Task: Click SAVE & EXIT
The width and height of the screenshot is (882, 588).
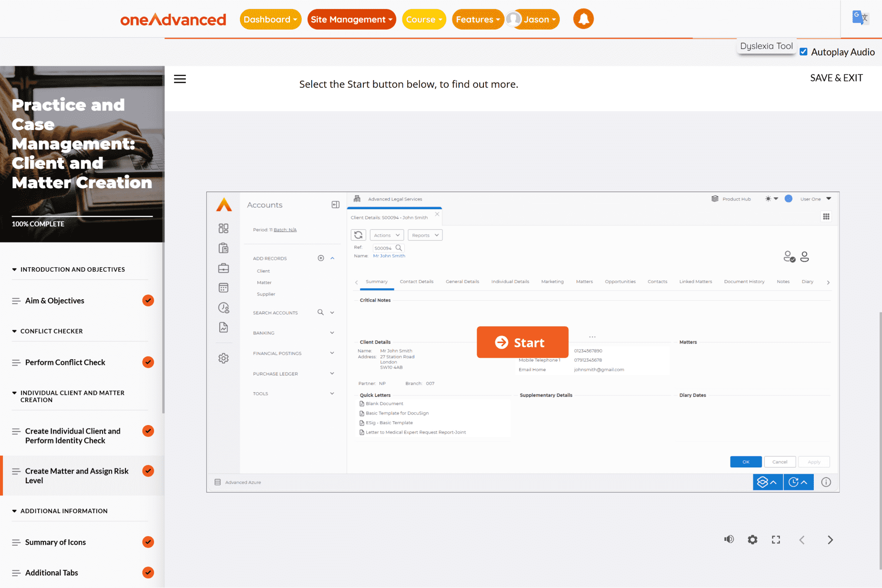Action: [x=836, y=78]
